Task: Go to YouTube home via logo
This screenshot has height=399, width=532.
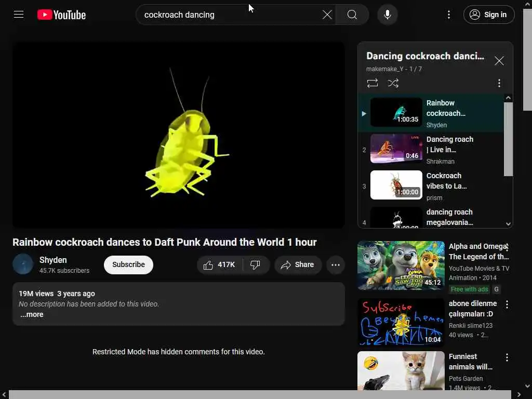Action: (61, 15)
